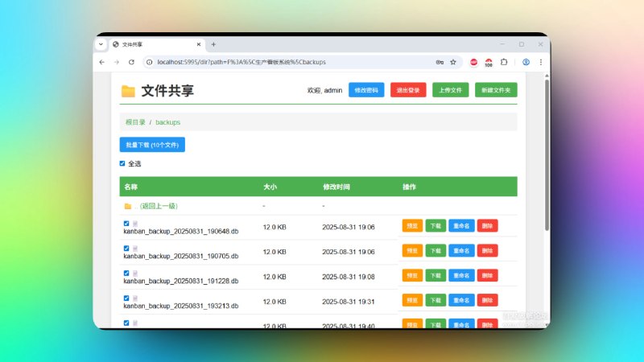Screen dimensions: 644x362
Task: Click the yellow folder logo beside 文件共享
Action: click(128, 91)
